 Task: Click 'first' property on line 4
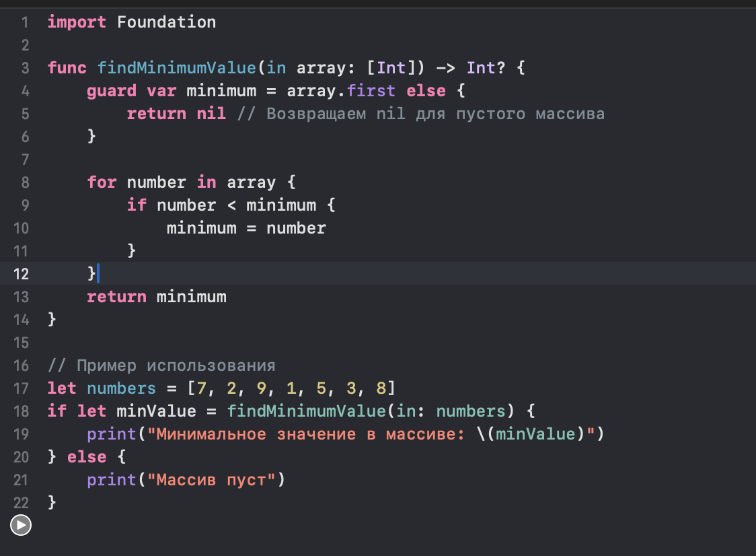pos(371,91)
